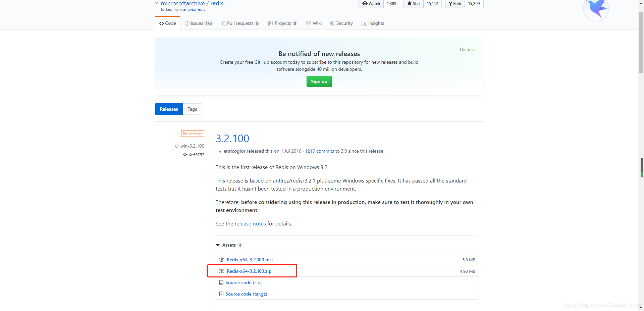Click the file icon beside Source code (tar.gz)
The width and height of the screenshot is (644, 311).
coord(221,294)
